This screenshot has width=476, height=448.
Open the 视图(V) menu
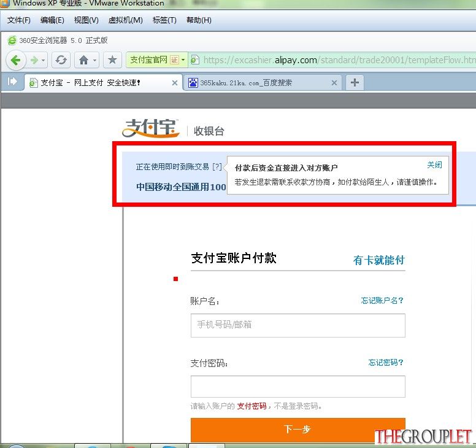86,20
